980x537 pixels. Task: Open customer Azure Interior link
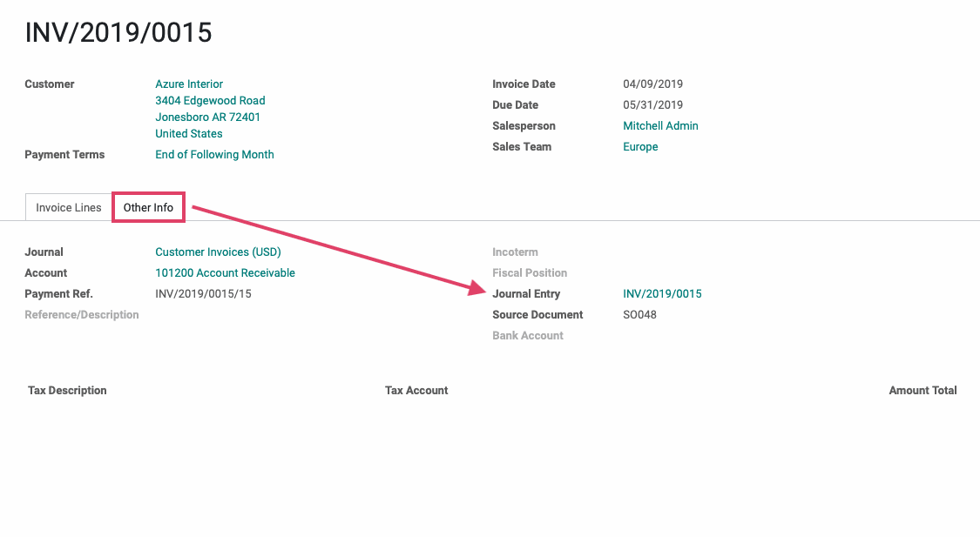click(189, 84)
